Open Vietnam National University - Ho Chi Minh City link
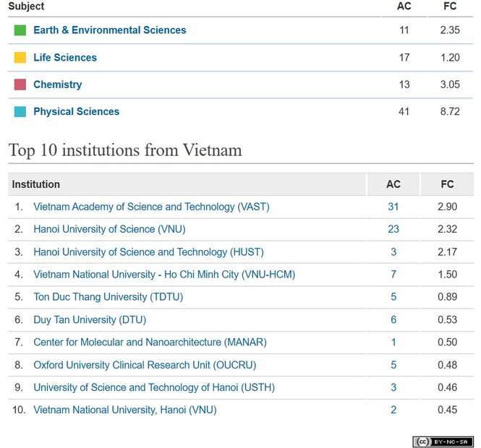Screen dimensions: 481x448 pyautogui.click(x=164, y=275)
